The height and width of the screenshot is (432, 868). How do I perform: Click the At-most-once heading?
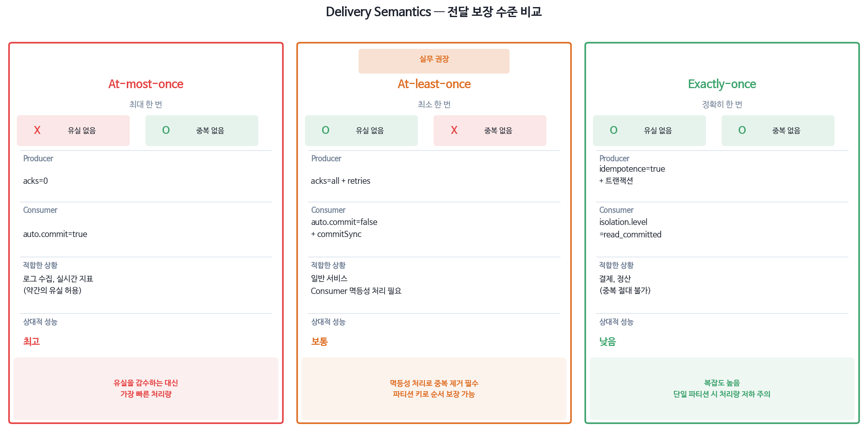[x=146, y=84]
